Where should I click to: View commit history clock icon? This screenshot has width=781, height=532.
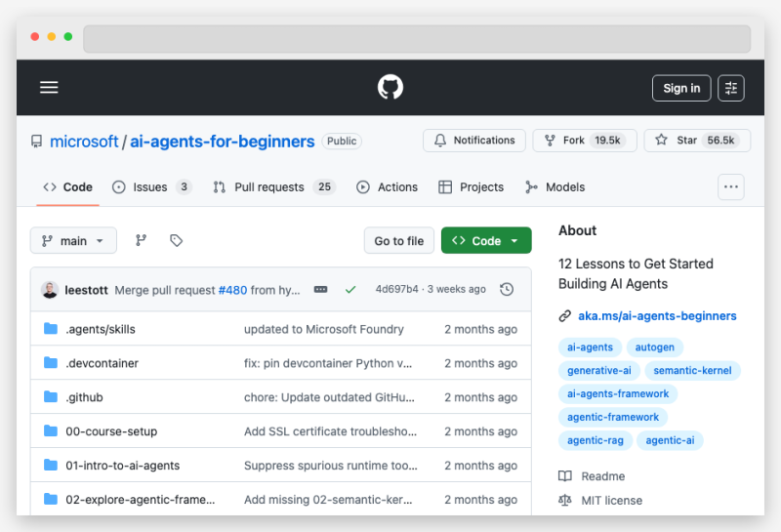pos(506,290)
